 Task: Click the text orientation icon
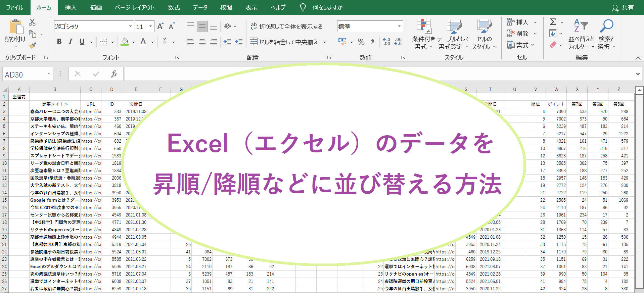click(x=228, y=26)
